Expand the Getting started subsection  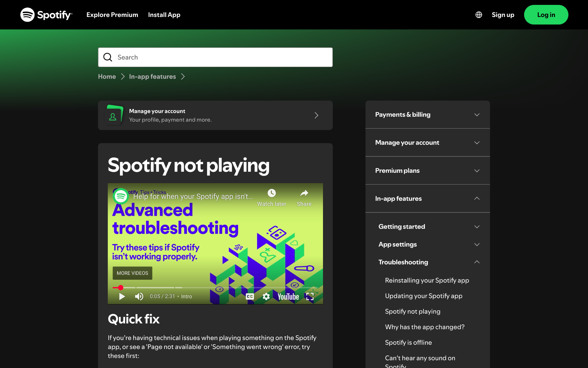click(x=429, y=227)
